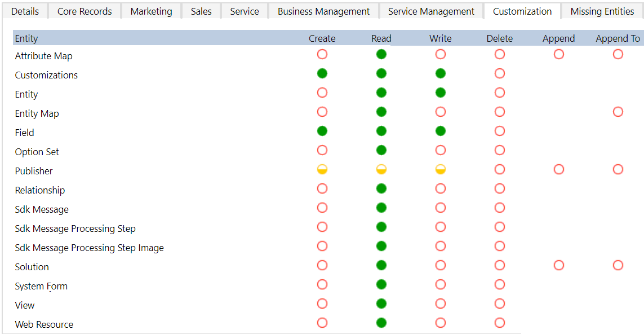The image size is (644, 334).
Task: Click the partial yellow Create permission for Publisher
Action: tap(322, 169)
